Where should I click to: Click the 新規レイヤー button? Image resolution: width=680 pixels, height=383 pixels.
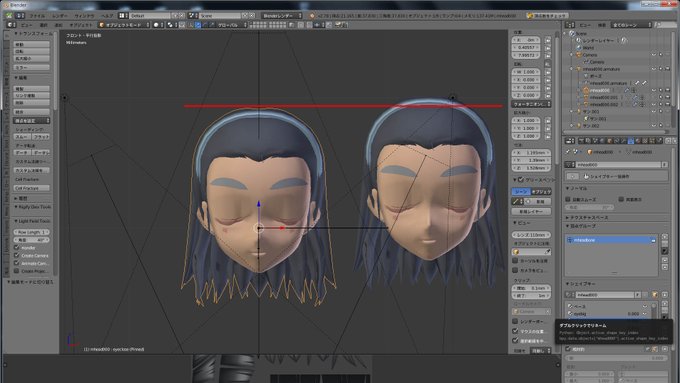pos(531,211)
